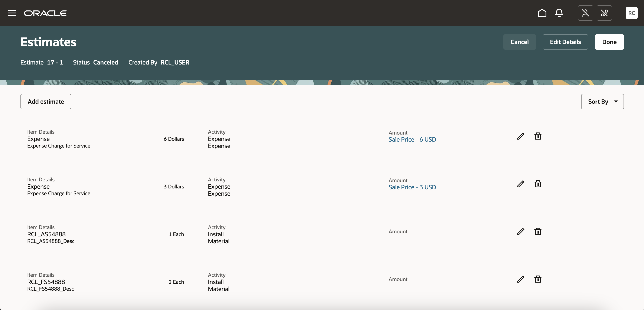Open Edit Details for the estimate

pyautogui.click(x=565, y=42)
